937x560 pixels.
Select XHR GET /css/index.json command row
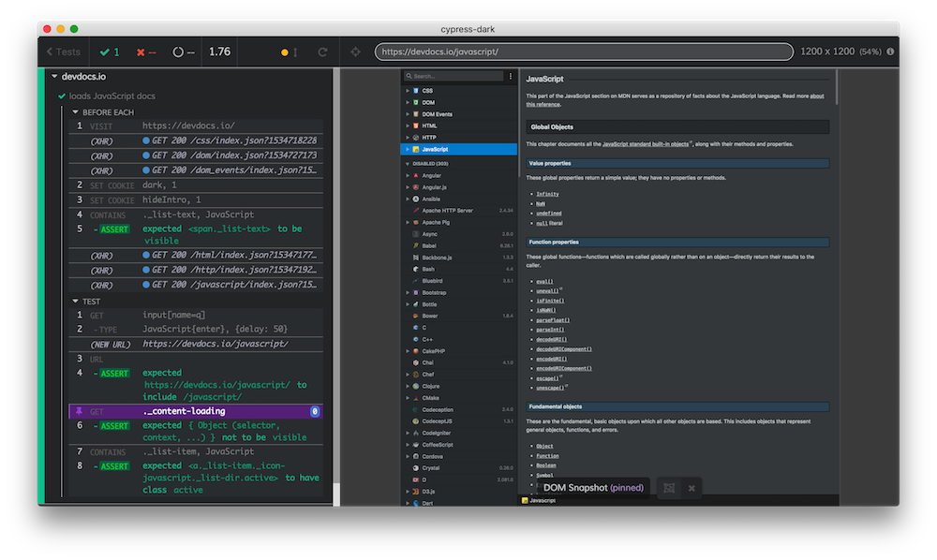click(196, 140)
